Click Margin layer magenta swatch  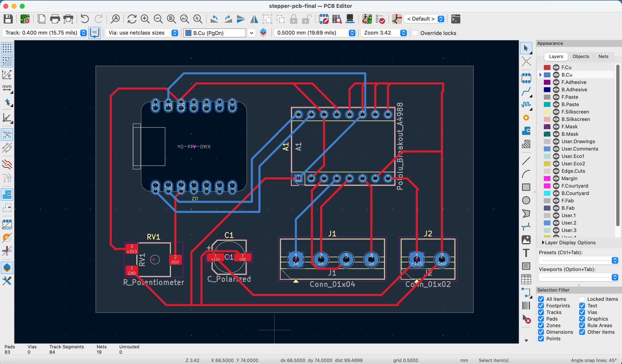point(547,178)
